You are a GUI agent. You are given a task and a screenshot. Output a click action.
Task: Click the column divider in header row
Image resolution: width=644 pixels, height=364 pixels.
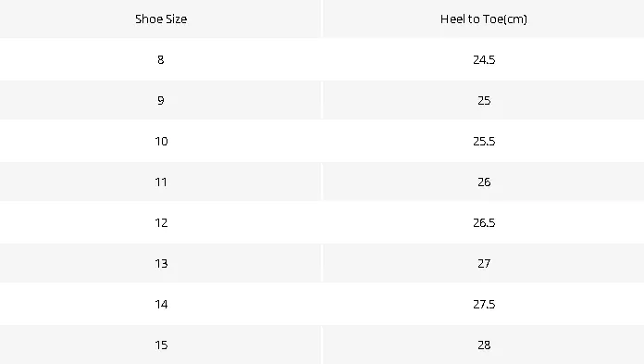322,19
